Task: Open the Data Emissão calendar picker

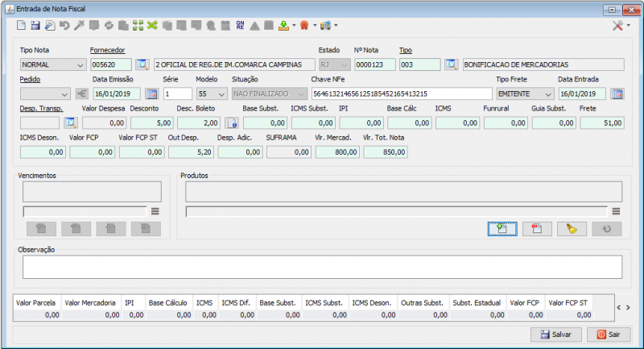Action: [x=151, y=93]
